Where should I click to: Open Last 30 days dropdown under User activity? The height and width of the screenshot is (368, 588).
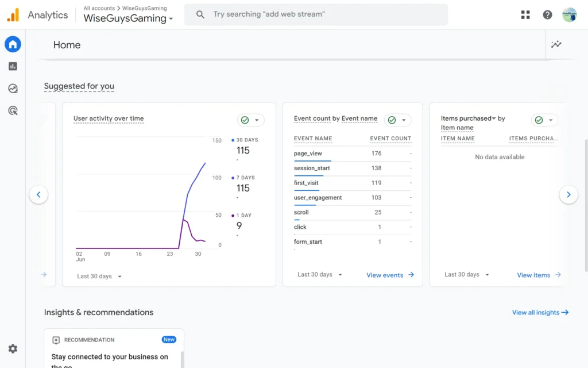[99, 277]
